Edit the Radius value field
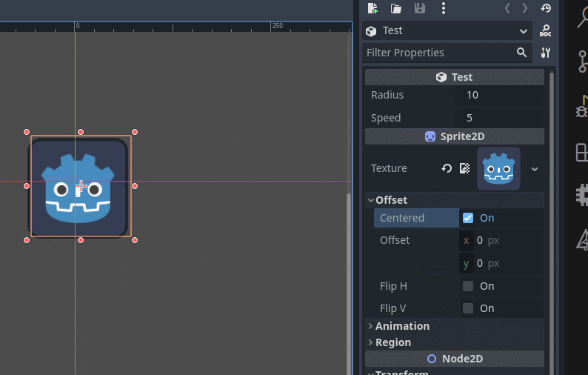 tap(499, 95)
